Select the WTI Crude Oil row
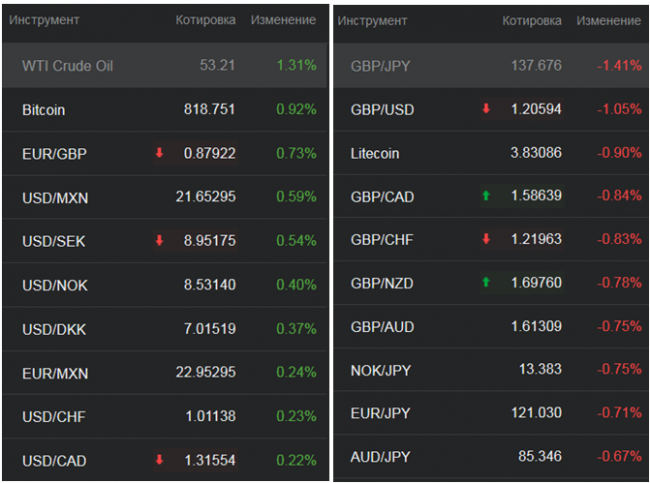650x483 pixels. 67,66
